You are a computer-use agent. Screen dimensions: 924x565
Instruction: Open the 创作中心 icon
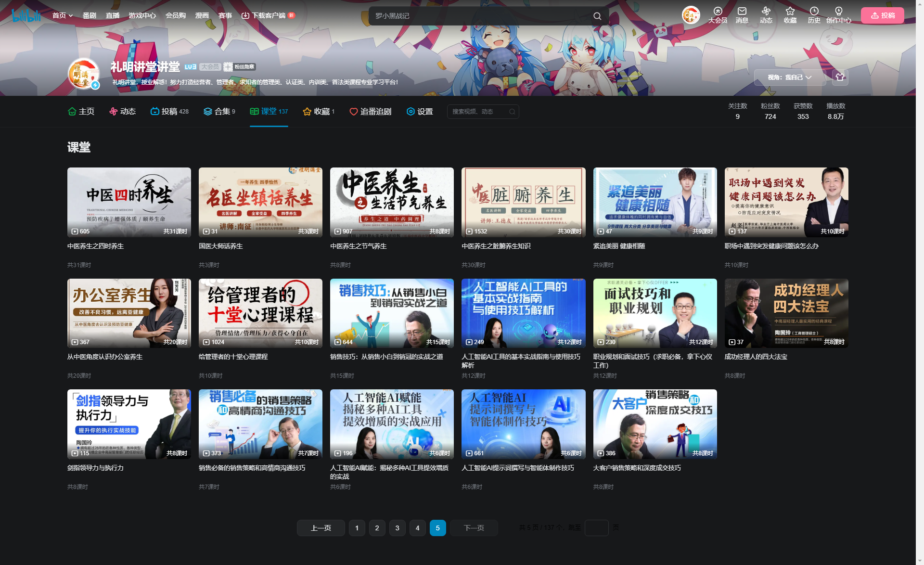tap(838, 15)
